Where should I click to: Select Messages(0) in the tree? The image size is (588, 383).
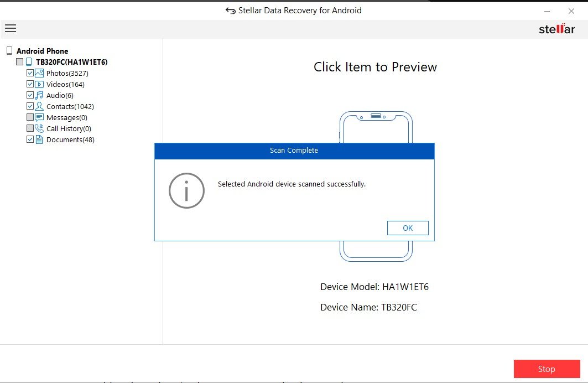67,118
